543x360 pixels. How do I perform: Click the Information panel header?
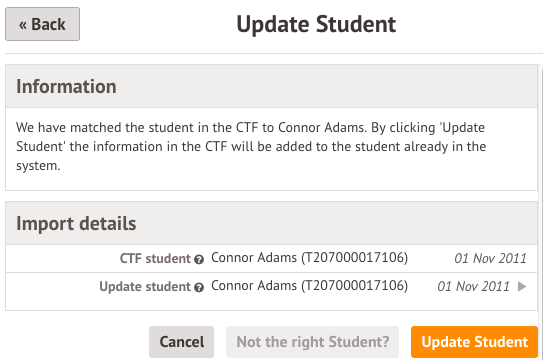[272, 86]
